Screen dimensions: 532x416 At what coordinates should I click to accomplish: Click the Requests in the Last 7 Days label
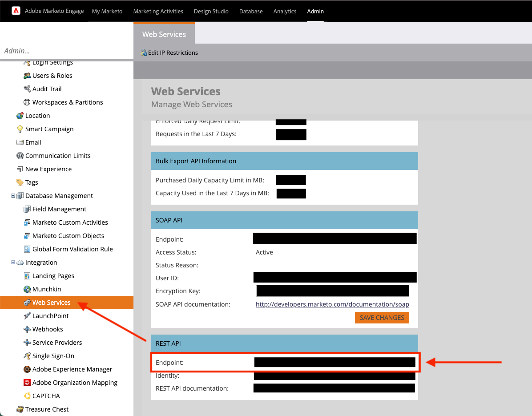click(196, 134)
